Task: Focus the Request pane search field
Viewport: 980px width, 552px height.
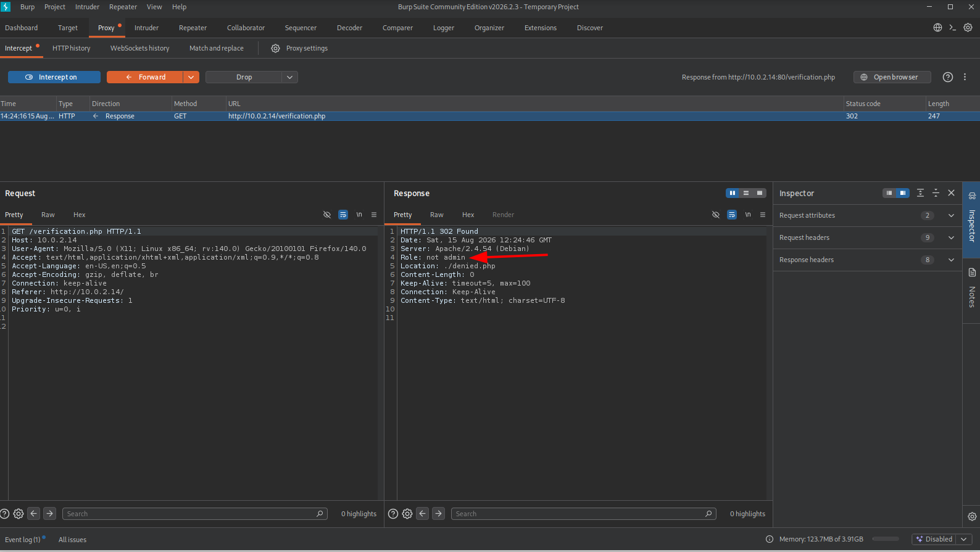Action: pyautogui.click(x=195, y=514)
